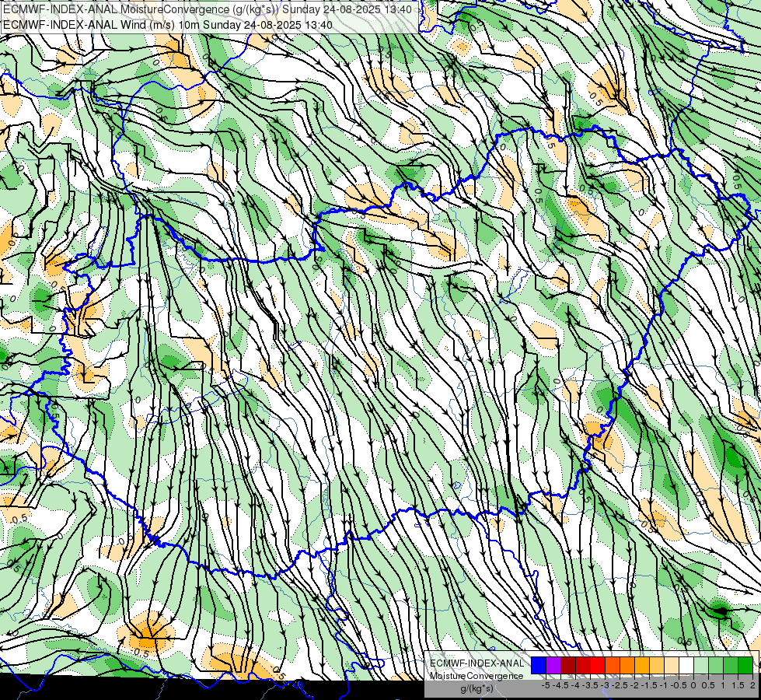Select the purple legend swatch above -4.5
The image size is (761, 700).
tap(553, 666)
